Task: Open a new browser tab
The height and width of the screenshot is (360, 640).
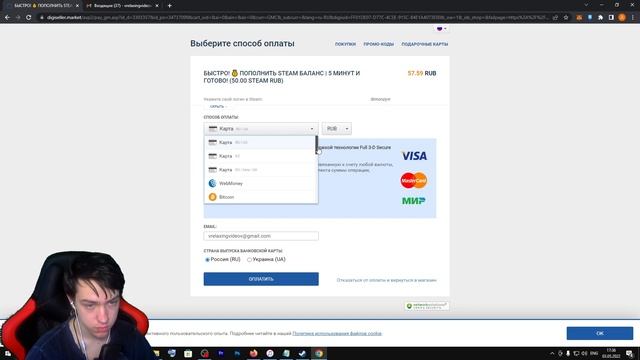Action: pyautogui.click(x=169, y=6)
